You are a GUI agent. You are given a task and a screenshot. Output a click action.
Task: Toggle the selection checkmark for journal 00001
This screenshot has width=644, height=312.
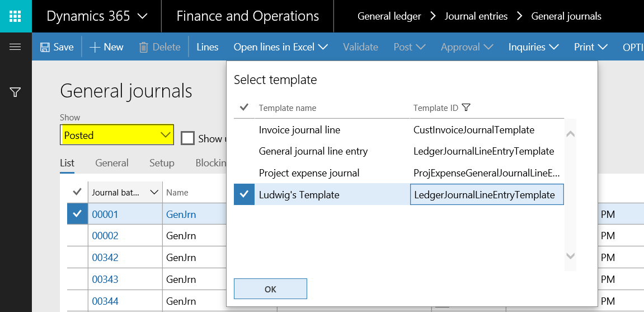(x=77, y=214)
